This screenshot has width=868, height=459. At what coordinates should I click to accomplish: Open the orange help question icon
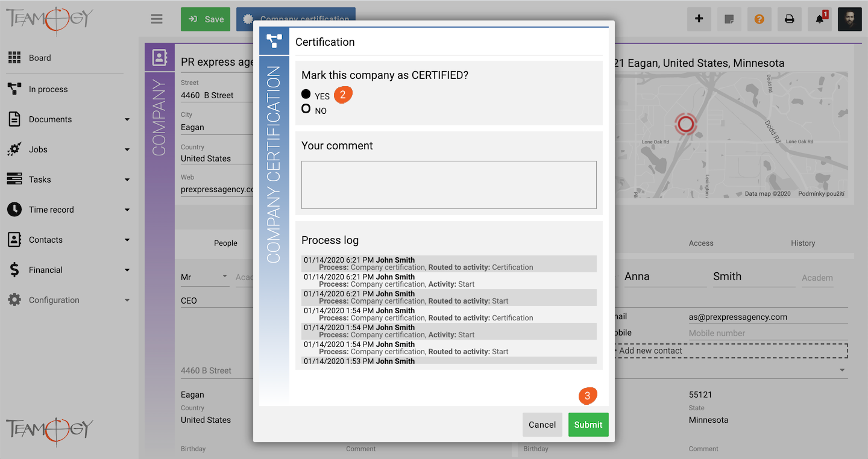tap(759, 19)
